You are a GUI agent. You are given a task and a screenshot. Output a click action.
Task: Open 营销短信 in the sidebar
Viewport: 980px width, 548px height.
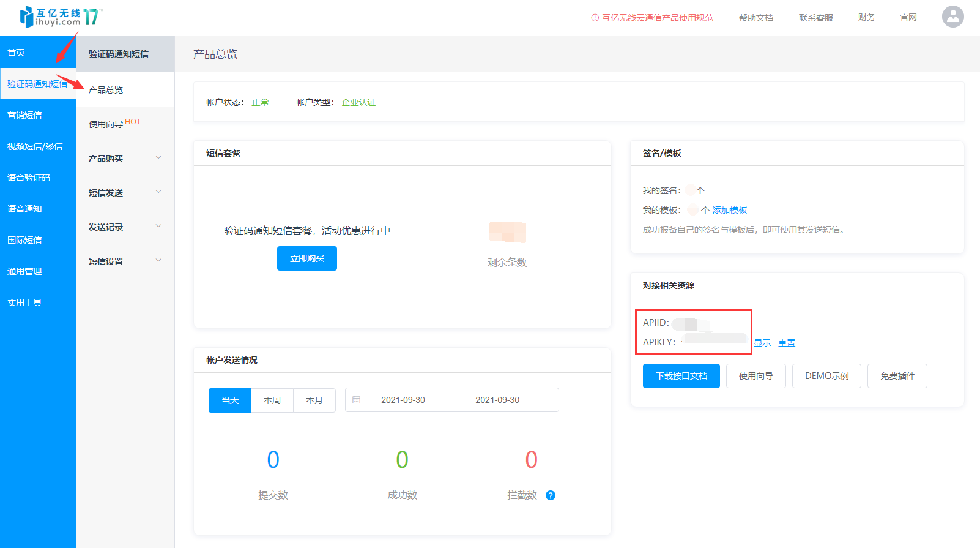click(x=38, y=115)
